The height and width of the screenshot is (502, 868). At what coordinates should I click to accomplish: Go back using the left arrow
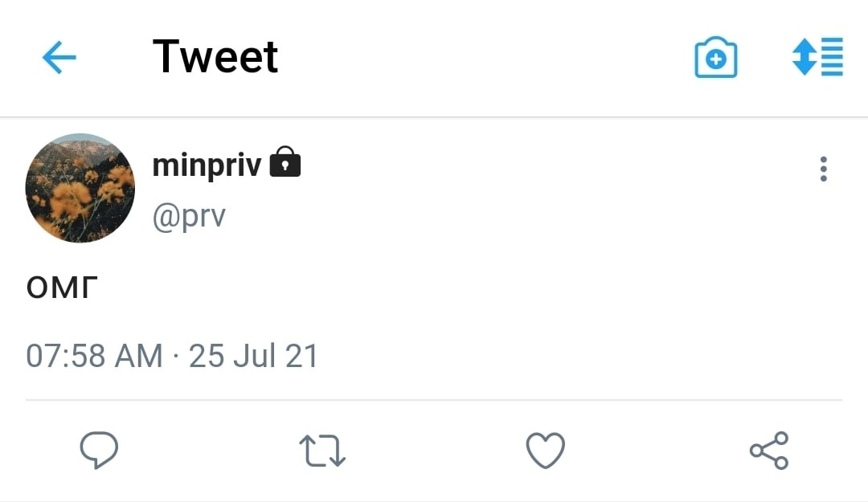tap(59, 58)
